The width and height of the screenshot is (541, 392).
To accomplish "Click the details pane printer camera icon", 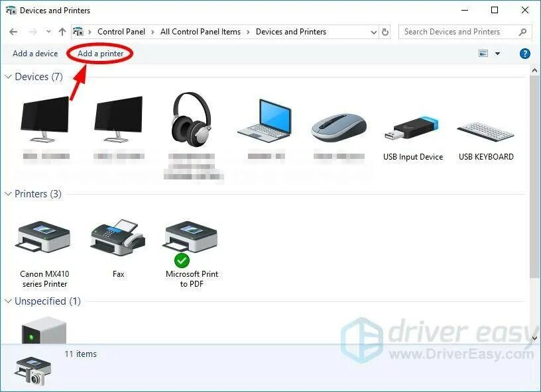I will [33, 371].
